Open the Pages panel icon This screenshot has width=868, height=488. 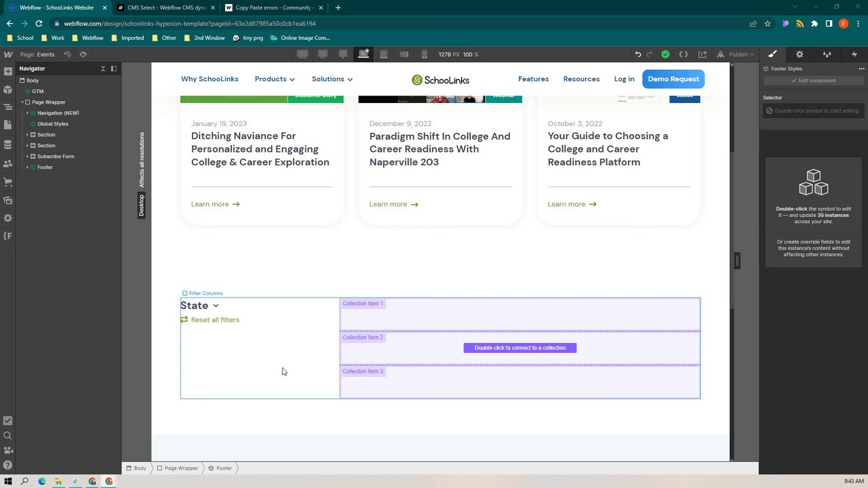(8, 125)
